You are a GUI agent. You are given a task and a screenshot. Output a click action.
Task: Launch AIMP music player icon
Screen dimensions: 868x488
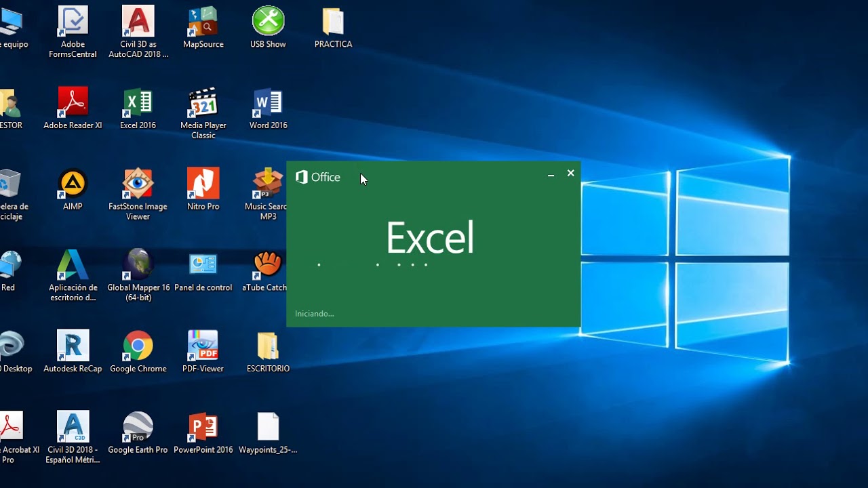point(73,190)
